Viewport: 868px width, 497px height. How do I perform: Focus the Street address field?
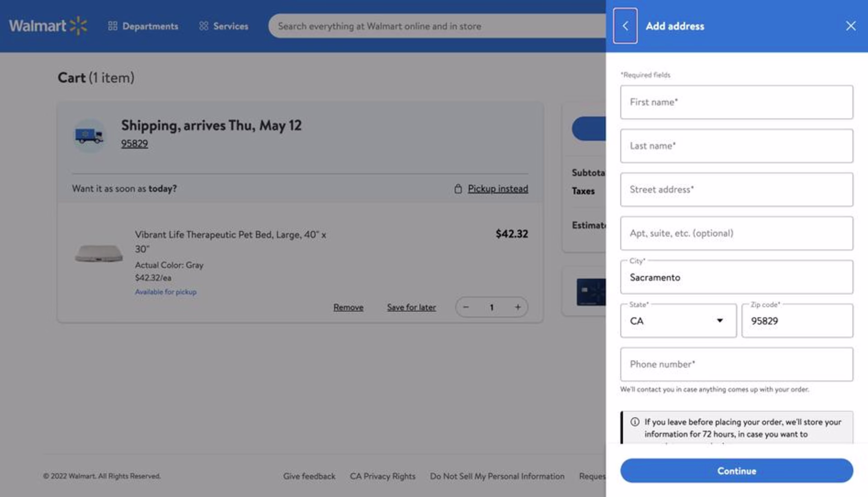[x=736, y=189]
